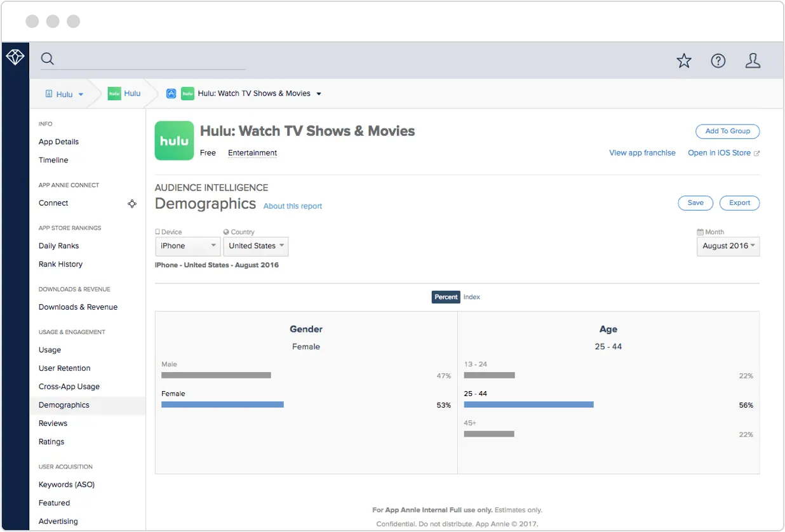Open User Retention in sidebar
This screenshot has height=532, width=785.
coord(65,369)
